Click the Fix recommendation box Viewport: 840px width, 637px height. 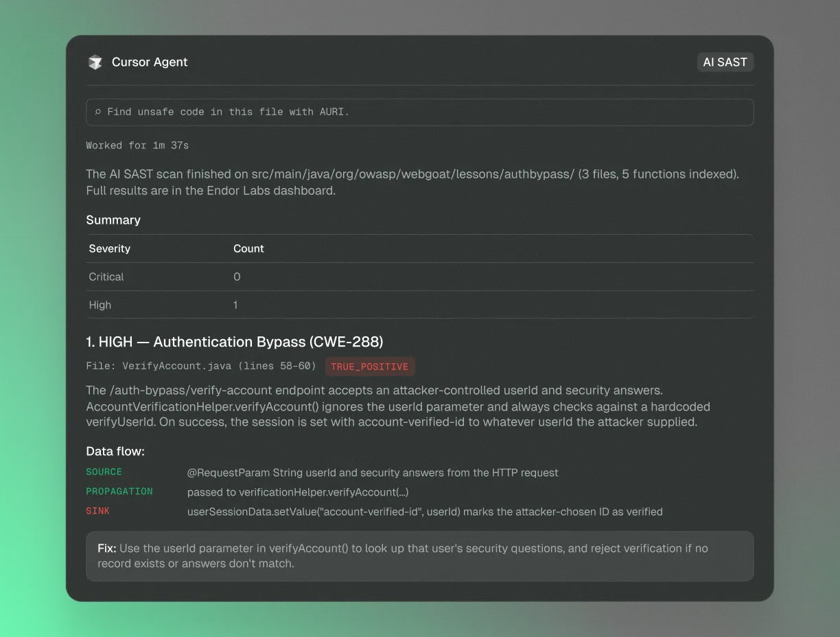[x=419, y=556]
